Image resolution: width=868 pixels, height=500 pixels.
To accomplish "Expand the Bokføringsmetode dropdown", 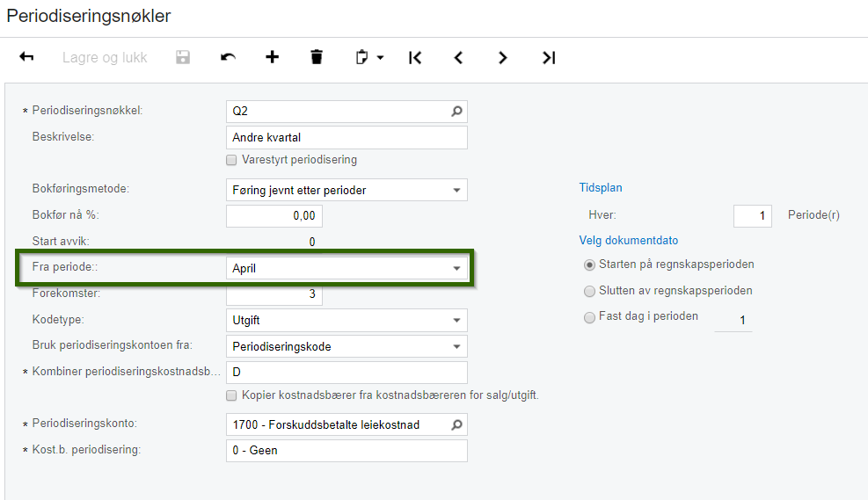I will pyautogui.click(x=456, y=190).
